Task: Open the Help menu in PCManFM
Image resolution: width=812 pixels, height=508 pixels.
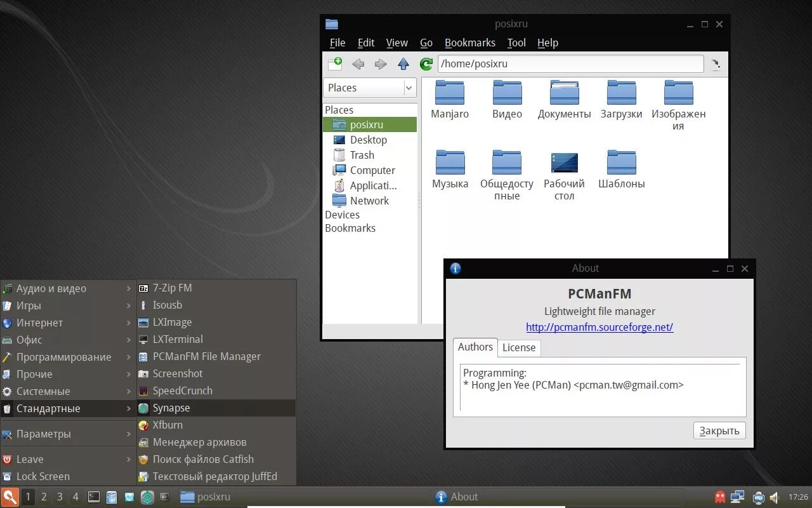Action: point(547,43)
